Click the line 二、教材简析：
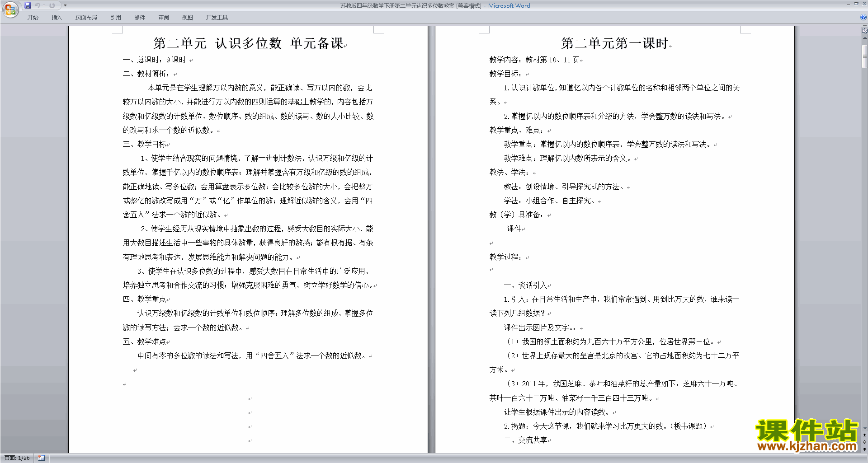Viewport: 868px width, 463px height. [147, 74]
